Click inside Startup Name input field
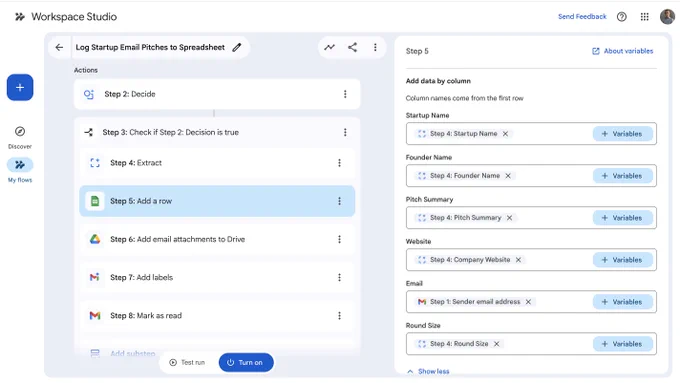The image size is (680, 383). 531,134
